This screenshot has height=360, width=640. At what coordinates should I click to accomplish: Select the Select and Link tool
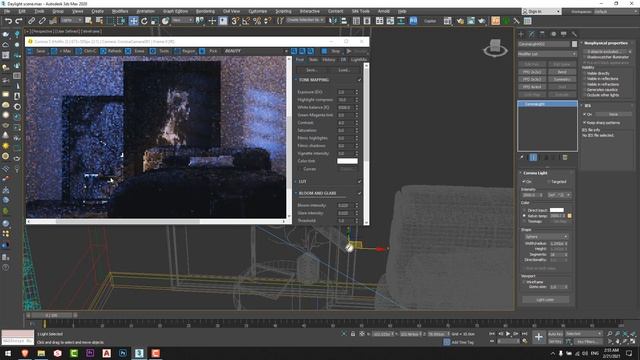[31, 21]
